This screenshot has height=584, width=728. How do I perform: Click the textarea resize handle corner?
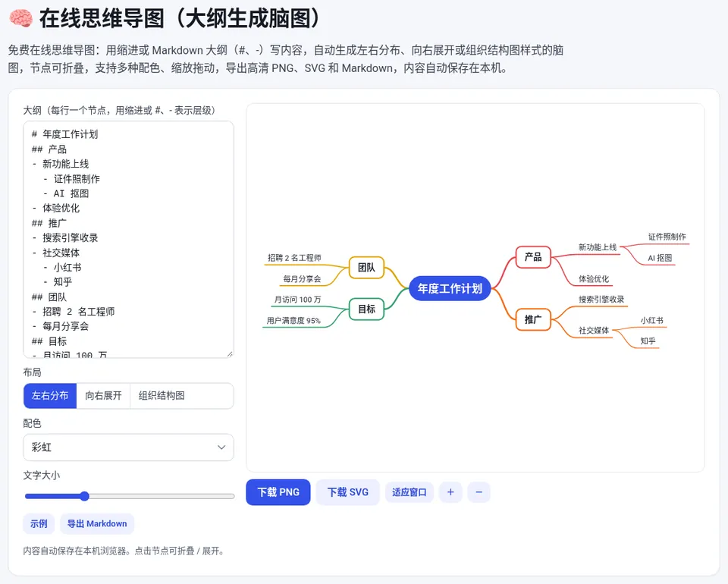coord(230,353)
